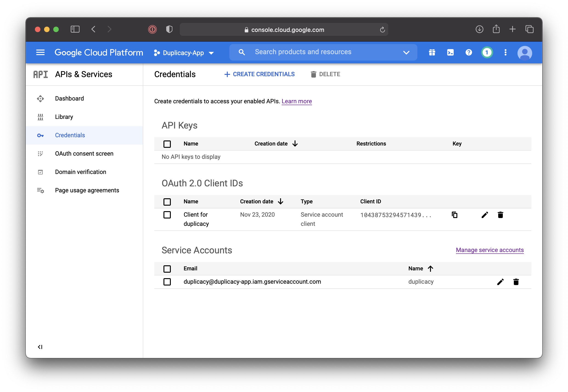The width and height of the screenshot is (568, 392).
Task: Check the service account email row checkbox
Action: [x=167, y=282]
